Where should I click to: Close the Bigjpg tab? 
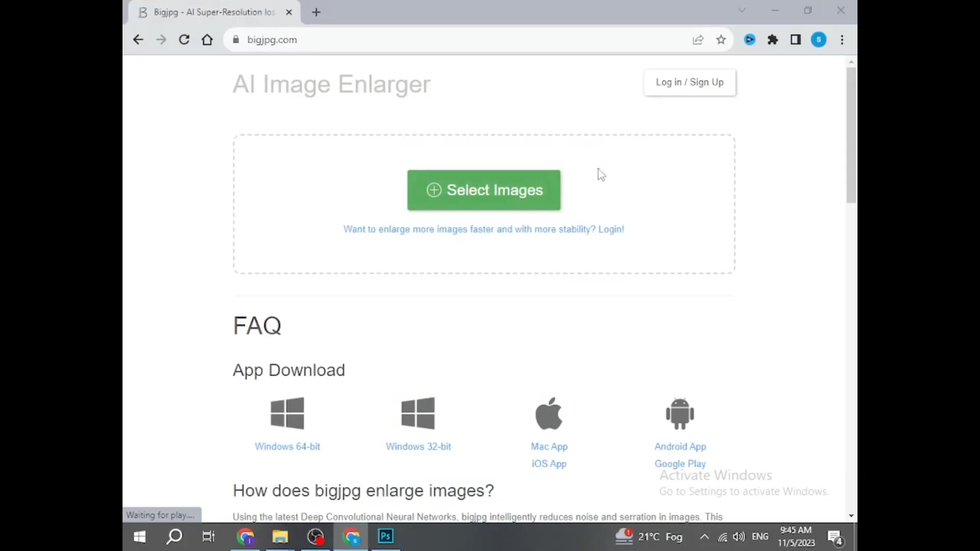click(289, 12)
